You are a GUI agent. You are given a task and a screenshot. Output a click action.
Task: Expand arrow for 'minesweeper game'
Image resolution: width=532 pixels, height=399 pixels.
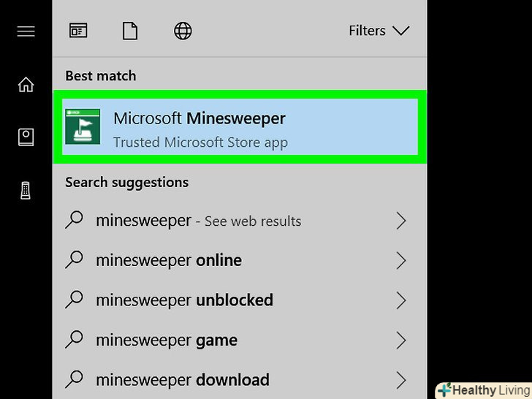point(401,341)
